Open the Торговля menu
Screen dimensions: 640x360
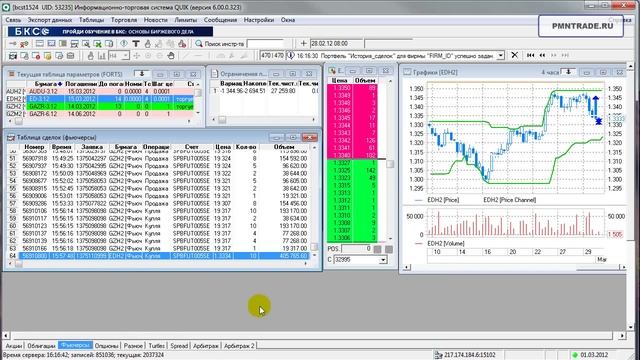[x=124, y=20]
